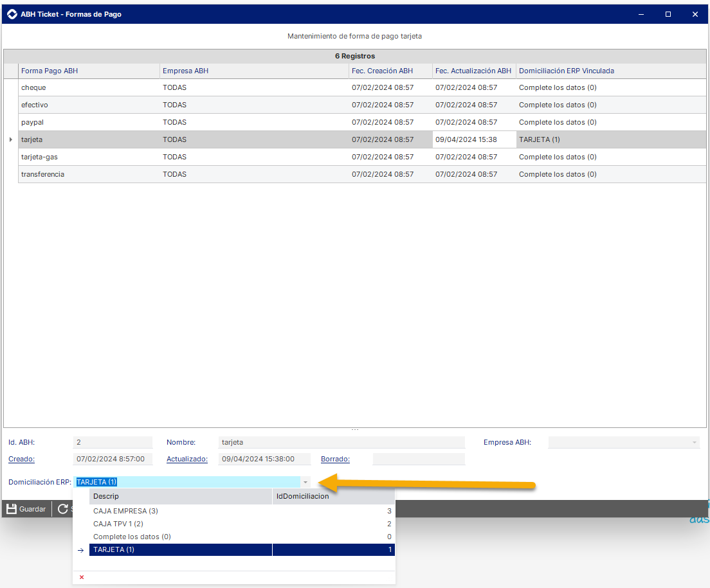Sort by Domiciliación ERP Vinculada column header
This screenshot has height=588, width=710.
pyautogui.click(x=611, y=71)
